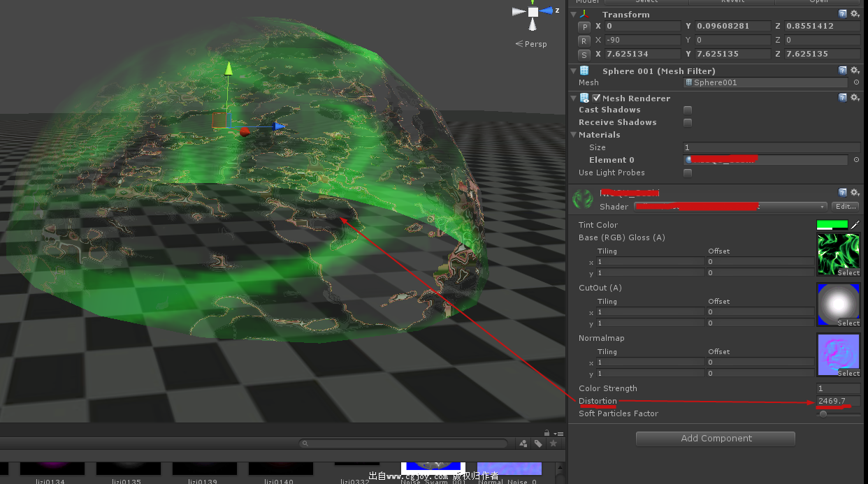Click the Mesh object picker circle
The width and height of the screenshot is (868, 484).
pos(856,82)
